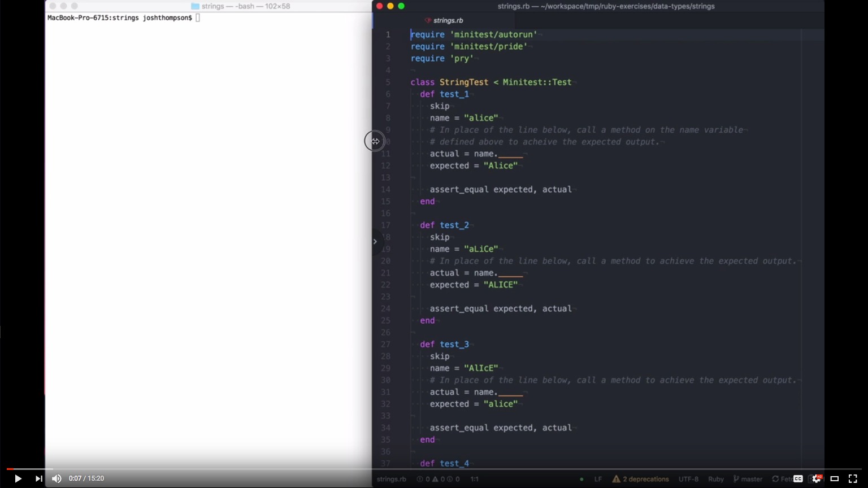
Task: Play the video
Action: point(18,478)
